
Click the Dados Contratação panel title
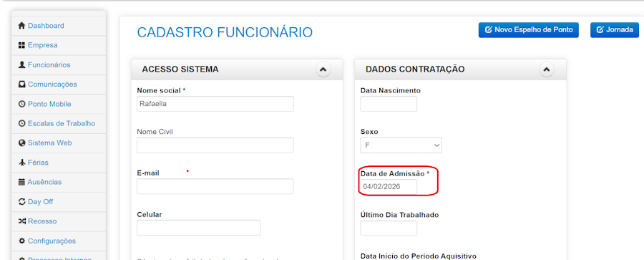coord(415,69)
